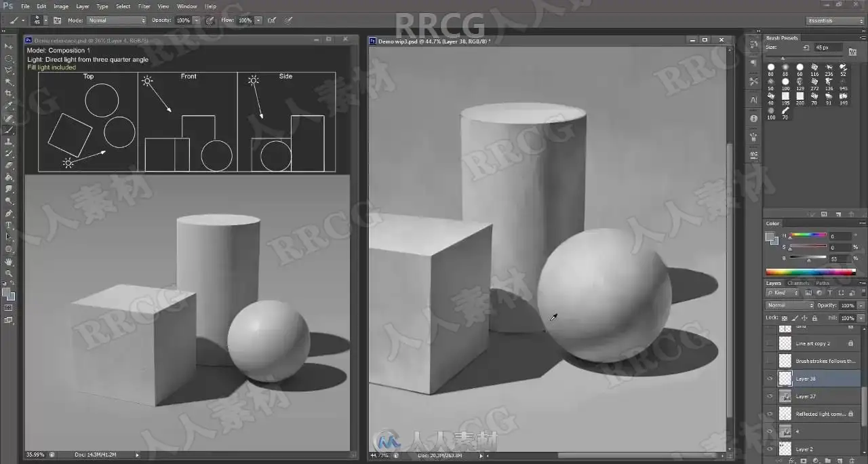Select the Pen tool
Image resolution: width=868 pixels, height=464 pixels.
(x=9, y=213)
